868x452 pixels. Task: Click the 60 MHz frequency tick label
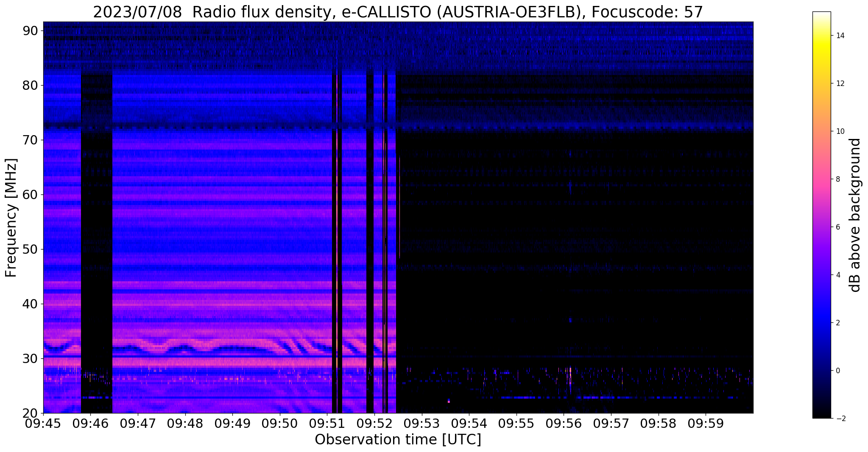[30, 194]
